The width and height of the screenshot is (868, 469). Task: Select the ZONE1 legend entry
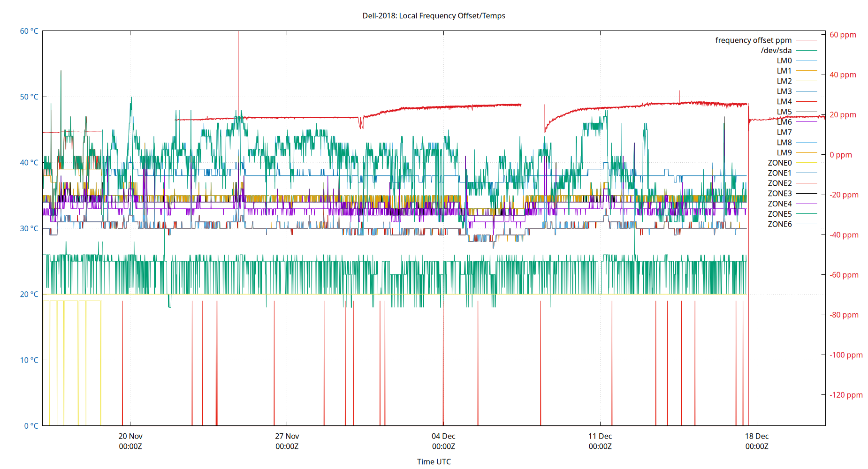pos(780,173)
